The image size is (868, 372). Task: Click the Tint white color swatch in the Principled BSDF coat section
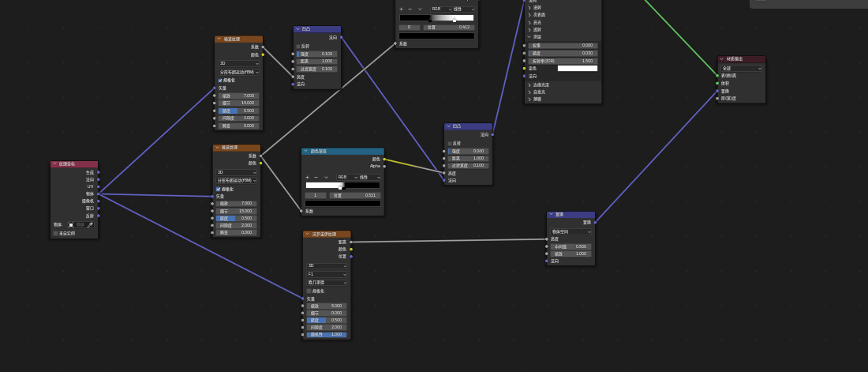[578, 68]
